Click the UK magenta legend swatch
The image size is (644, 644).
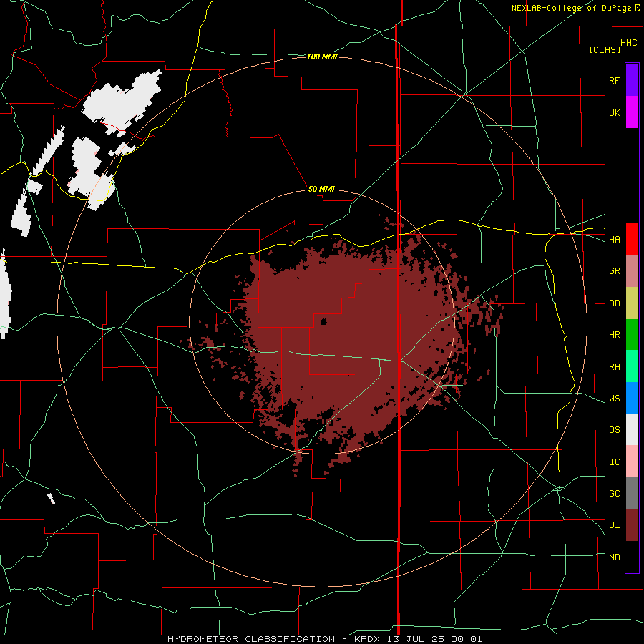click(x=632, y=112)
